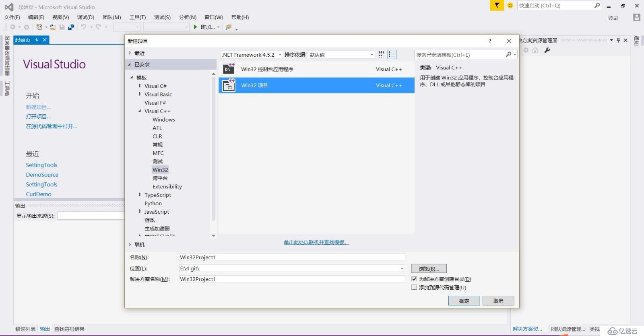644x336 pixels.
Task: Click the Undo toolbar arrow
Action: [83, 27]
